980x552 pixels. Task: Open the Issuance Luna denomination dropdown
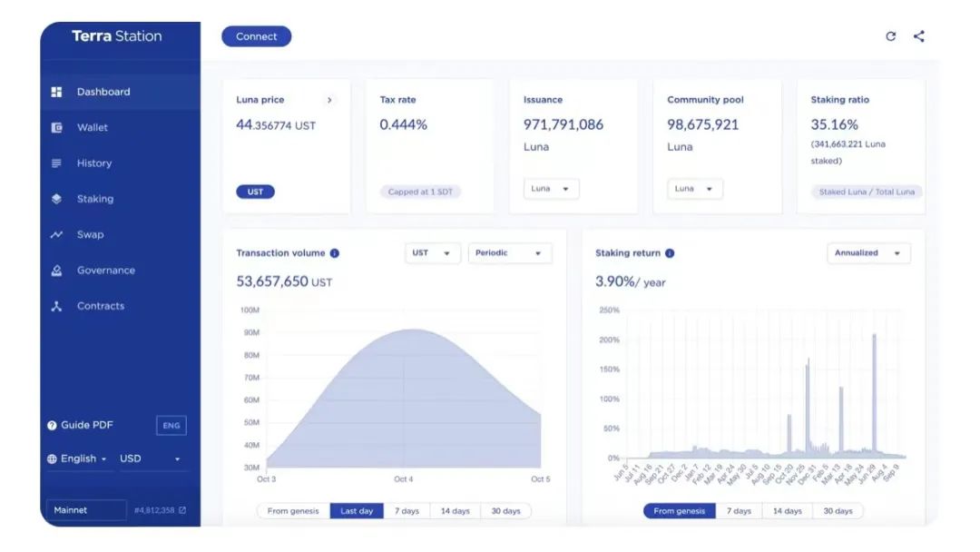point(551,189)
